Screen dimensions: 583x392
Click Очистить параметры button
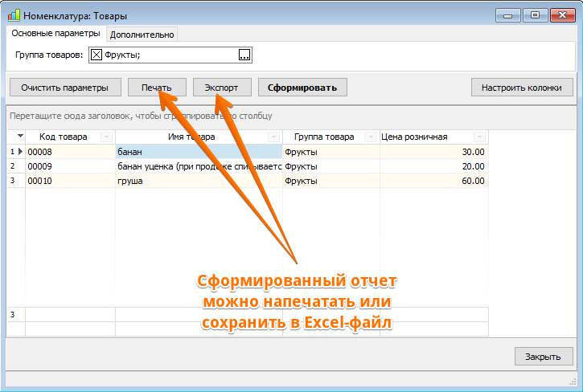[x=65, y=88]
